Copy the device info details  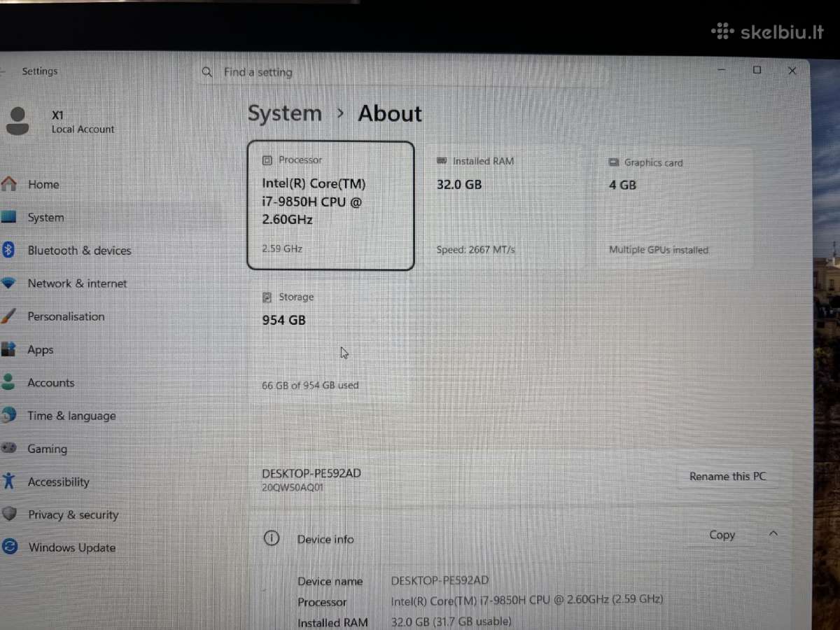(722, 535)
